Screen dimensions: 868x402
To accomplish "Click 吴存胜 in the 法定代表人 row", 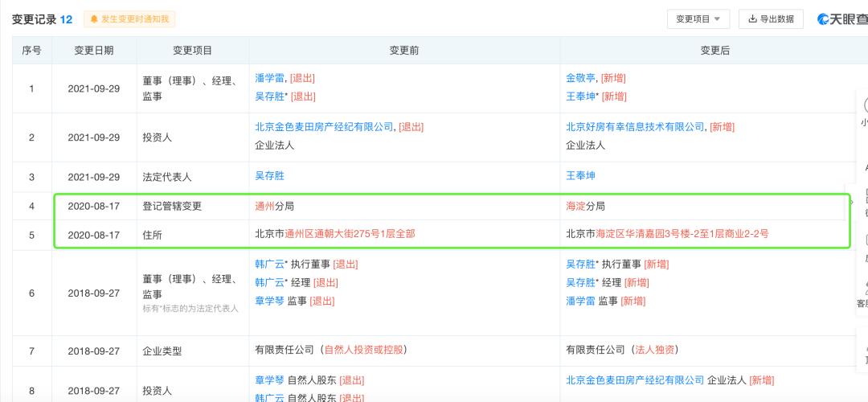I will pyautogui.click(x=269, y=176).
